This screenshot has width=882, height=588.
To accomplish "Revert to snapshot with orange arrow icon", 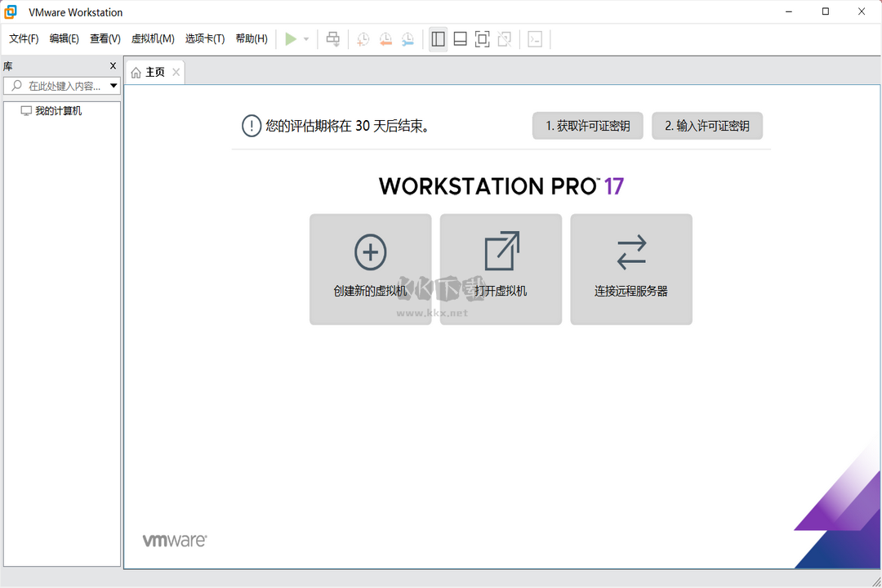I will [x=385, y=38].
